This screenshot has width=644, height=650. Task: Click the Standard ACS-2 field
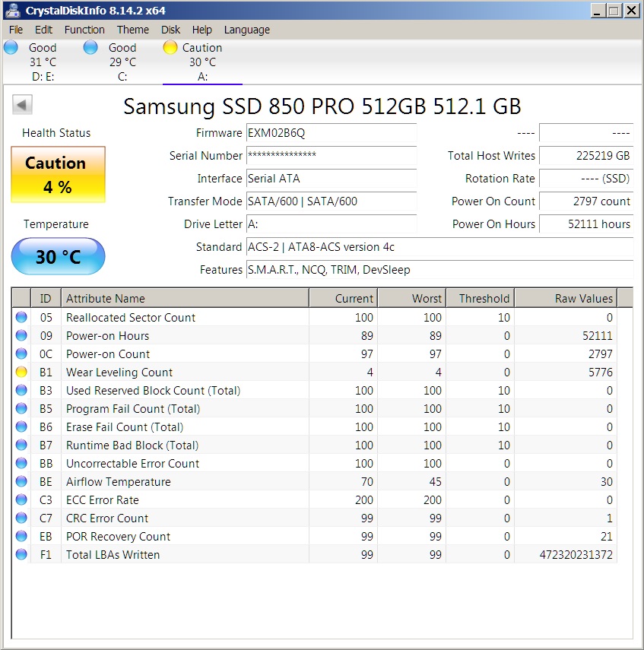point(439,247)
